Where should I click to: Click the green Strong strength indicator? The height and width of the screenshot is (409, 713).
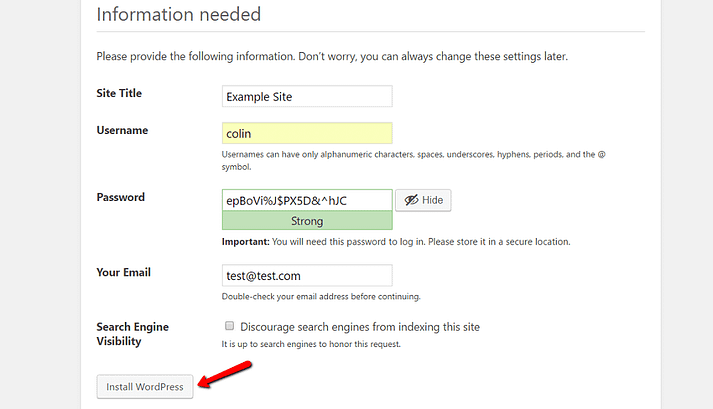coord(307,221)
